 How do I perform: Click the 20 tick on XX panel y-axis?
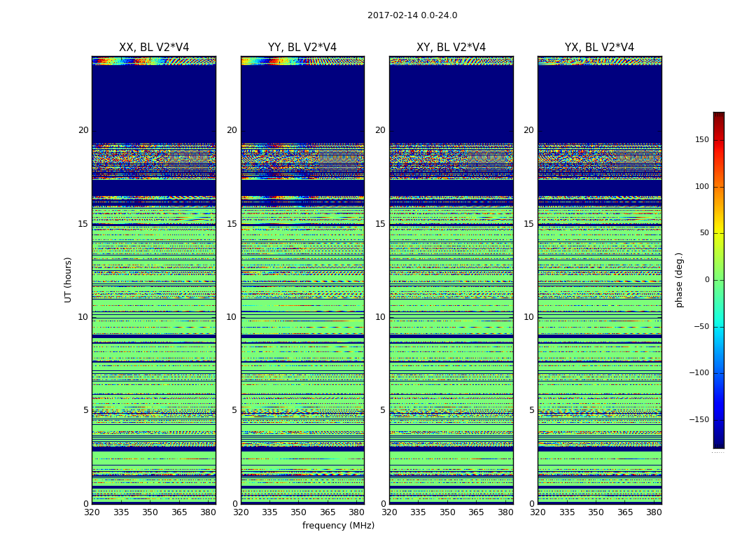83,130
